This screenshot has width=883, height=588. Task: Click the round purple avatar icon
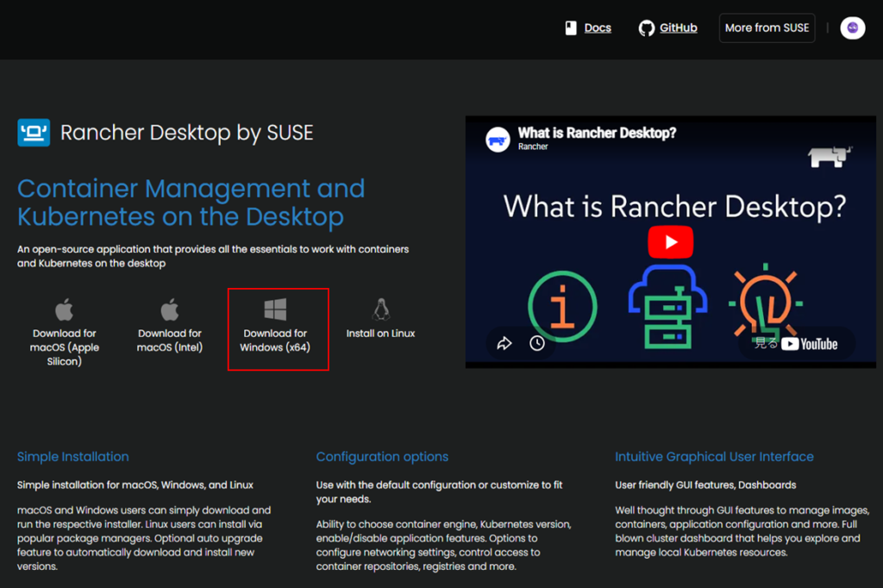tap(852, 28)
